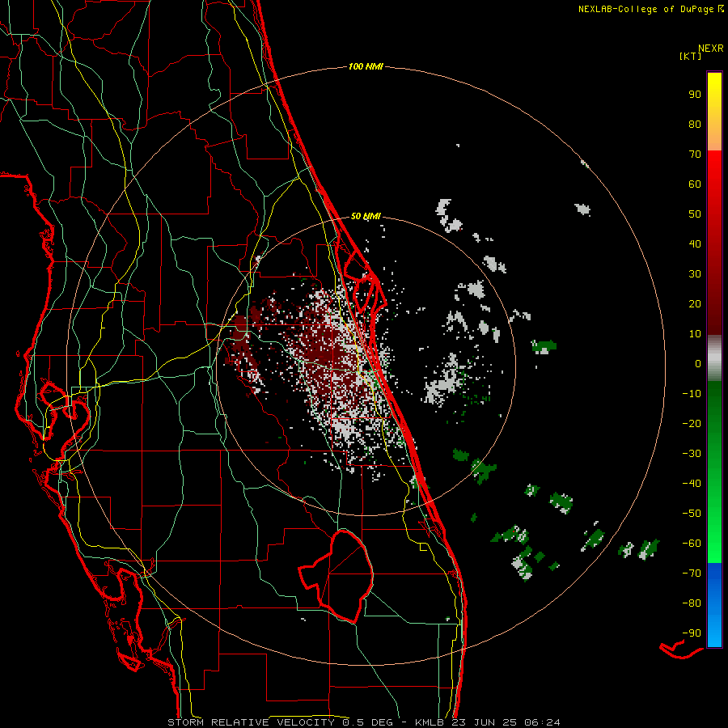Click the [KT] units label
Image resolution: width=728 pixels, height=728 pixels.
690,56
